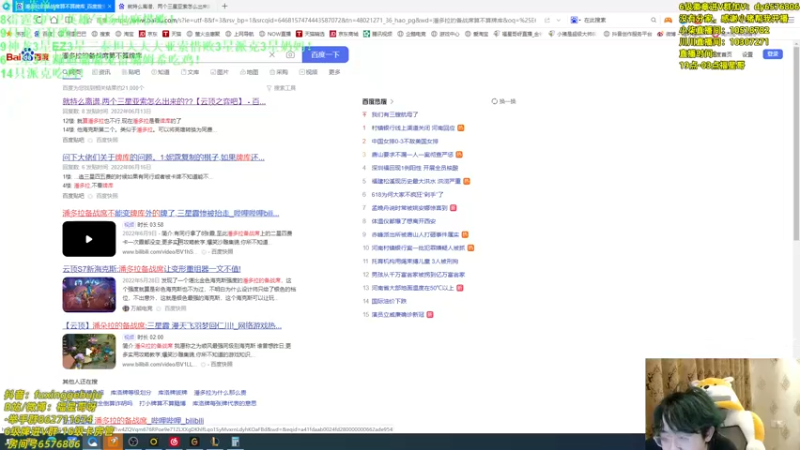
Task: Click the magnifier icon in the browser search box
Action: (654, 20)
